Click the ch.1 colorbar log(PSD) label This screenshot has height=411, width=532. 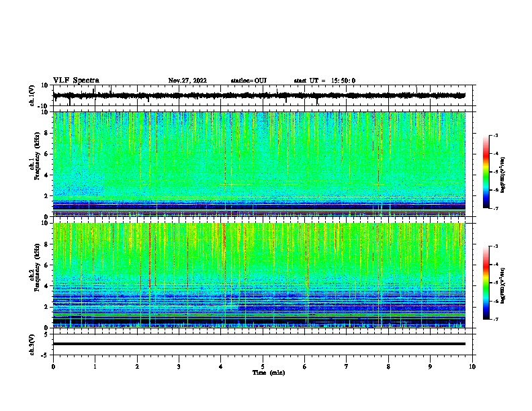[x=502, y=175]
